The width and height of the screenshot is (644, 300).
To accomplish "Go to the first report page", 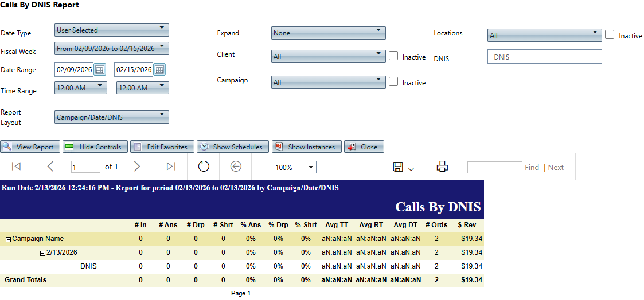I will pyautogui.click(x=16, y=167).
